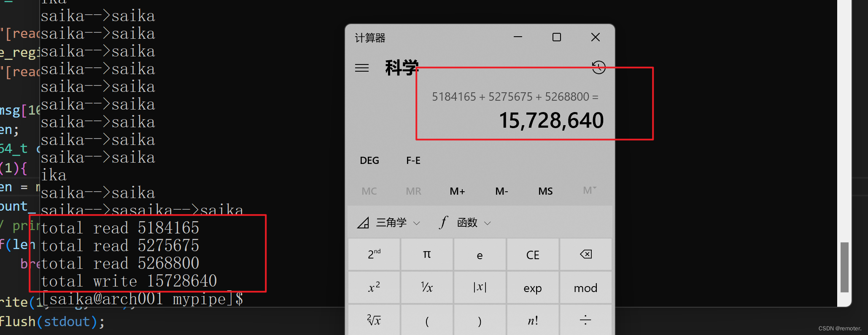Viewport: 868px width, 335px height.
Task: Click the backspace delete icon
Action: (x=586, y=255)
